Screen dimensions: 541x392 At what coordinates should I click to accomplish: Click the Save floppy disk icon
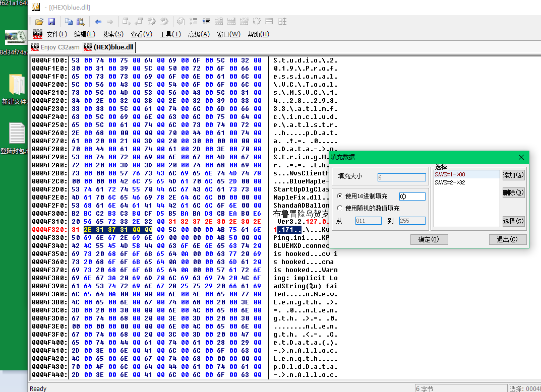pos(51,22)
